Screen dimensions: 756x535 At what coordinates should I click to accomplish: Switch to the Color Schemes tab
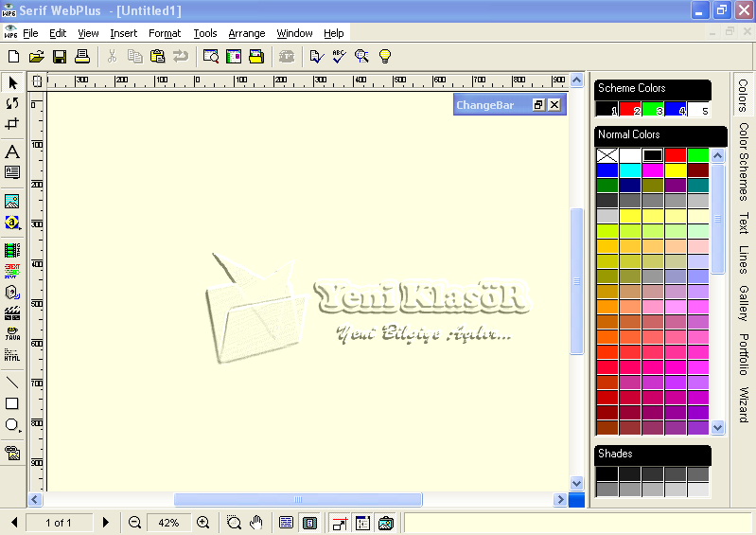click(744, 161)
